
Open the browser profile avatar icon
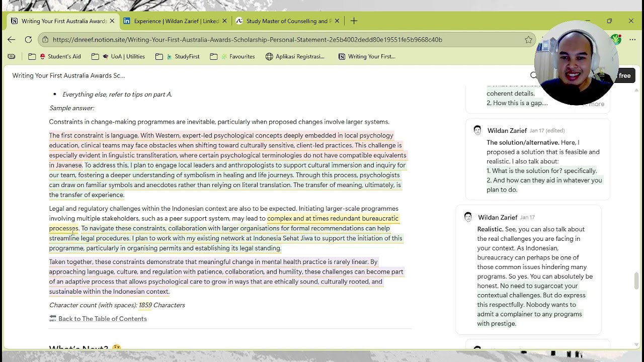tap(616, 40)
